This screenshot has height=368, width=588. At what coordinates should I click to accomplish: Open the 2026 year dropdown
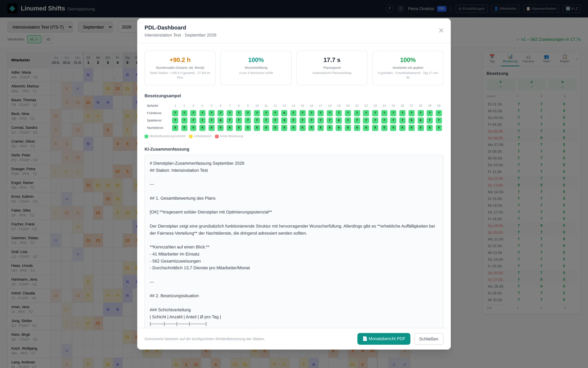click(x=128, y=27)
